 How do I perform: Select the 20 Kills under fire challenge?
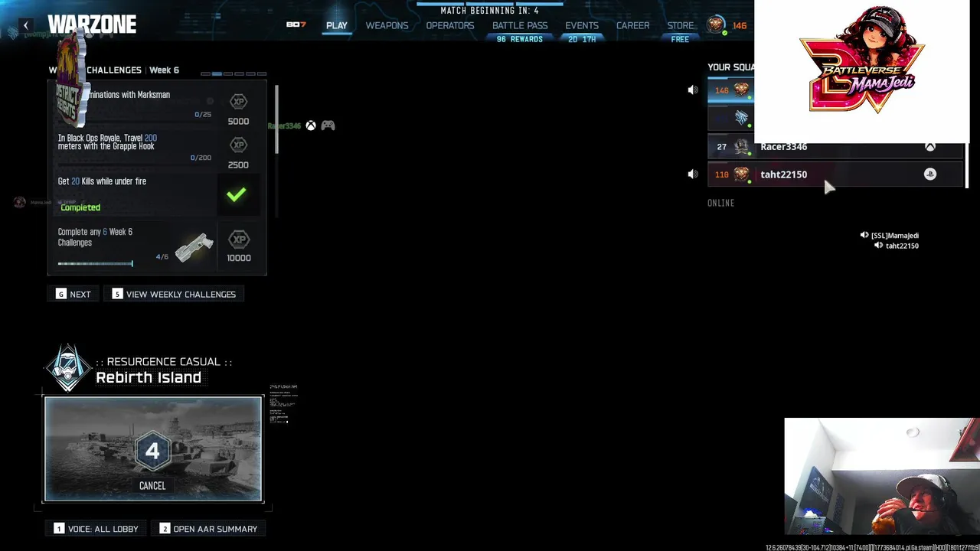pos(157,194)
